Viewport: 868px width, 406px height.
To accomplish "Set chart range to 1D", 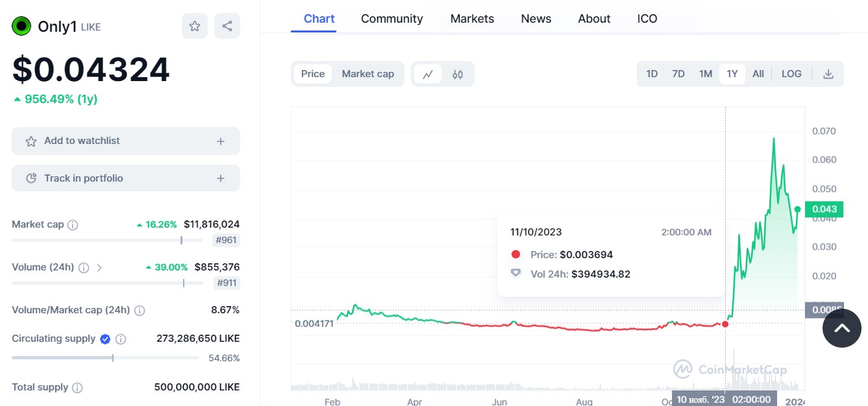I will pyautogui.click(x=652, y=74).
